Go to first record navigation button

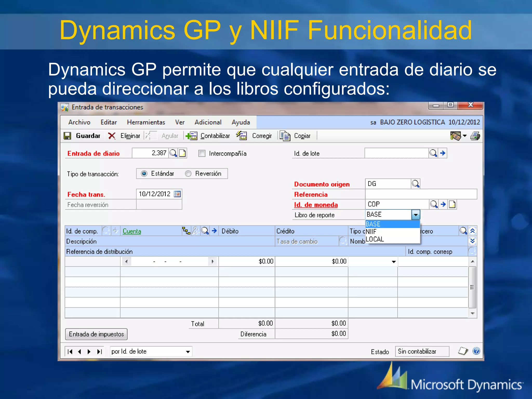tap(70, 351)
